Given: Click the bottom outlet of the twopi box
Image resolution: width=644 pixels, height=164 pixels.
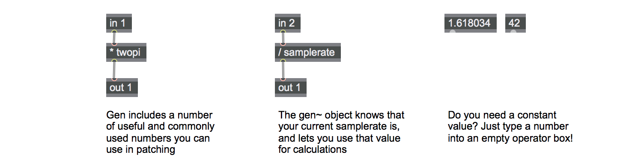Looking at the screenshot, I should [114, 61].
